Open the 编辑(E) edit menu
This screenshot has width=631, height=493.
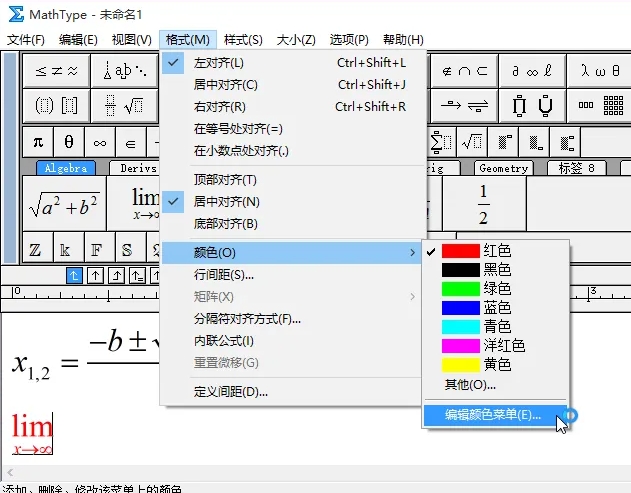pyautogui.click(x=78, y=40)
